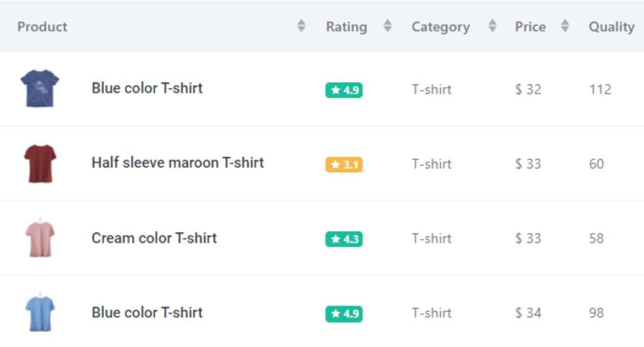Screen dimensions: 644x347
Task: Click the 4.9 rating badge in first row
Action: click(x=344, y=90)
